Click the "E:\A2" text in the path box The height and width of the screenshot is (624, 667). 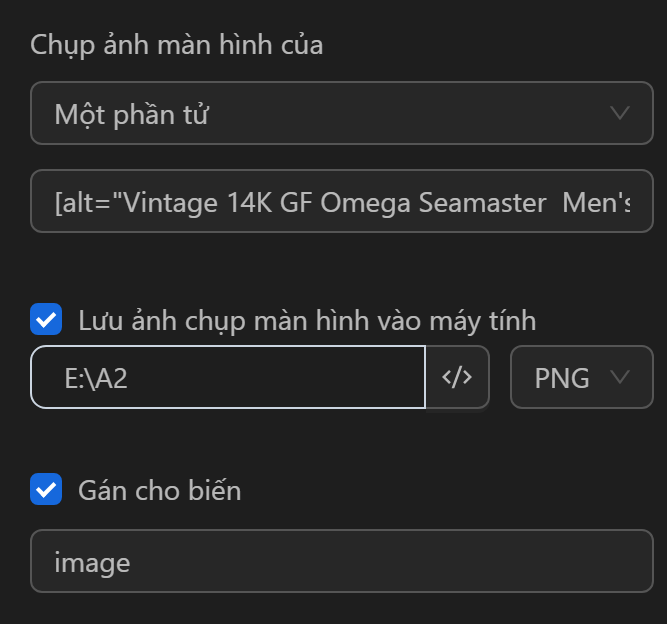(x=96, y=378)
